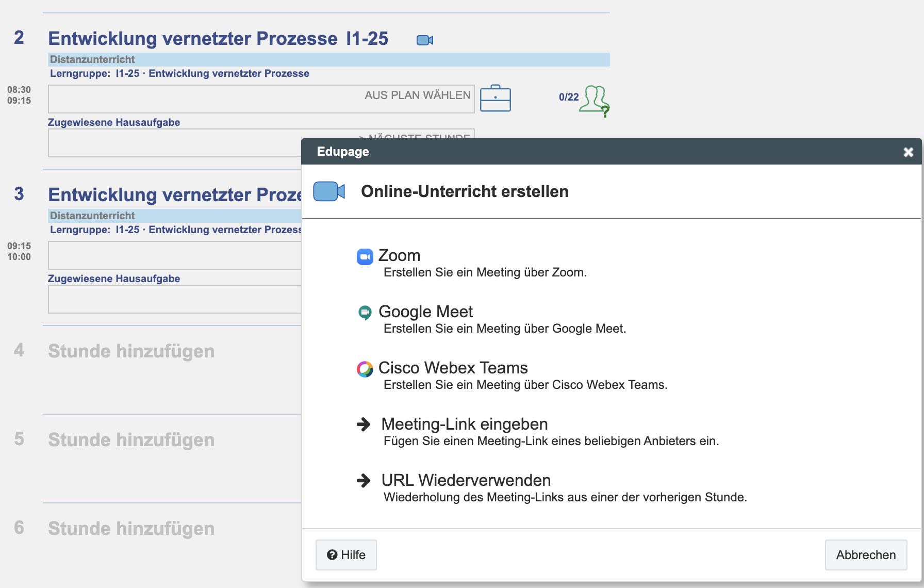This screenshot has height=588, width=924.
Task: Select the Cisco Webex Teams option
Action: click(x=453, y=368)
